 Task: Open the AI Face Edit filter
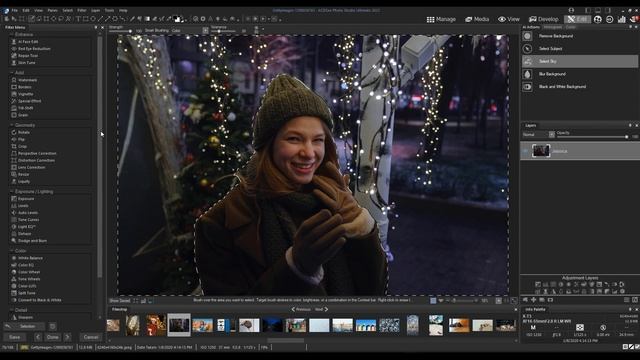pyautogui.click(x=28, y=42)
